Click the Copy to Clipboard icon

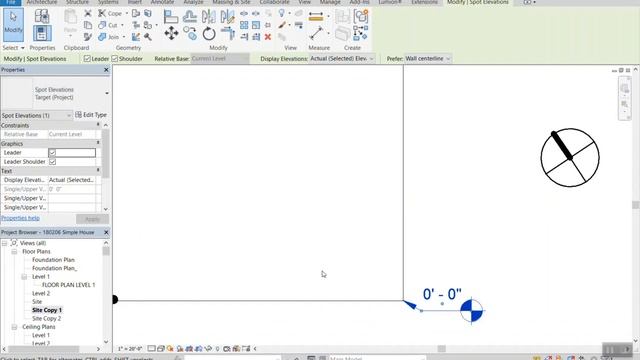(x=88, y=25)
